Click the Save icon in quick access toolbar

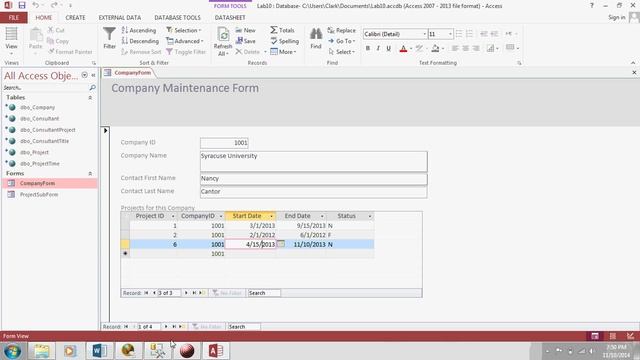(x=22, y=5)
